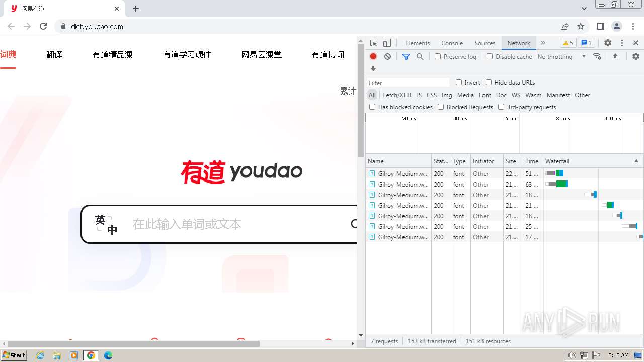The width and height of the screenshot is (644, 362).
Task: Enable the Disable cache checkbox
Action: (x=490, y=57)
